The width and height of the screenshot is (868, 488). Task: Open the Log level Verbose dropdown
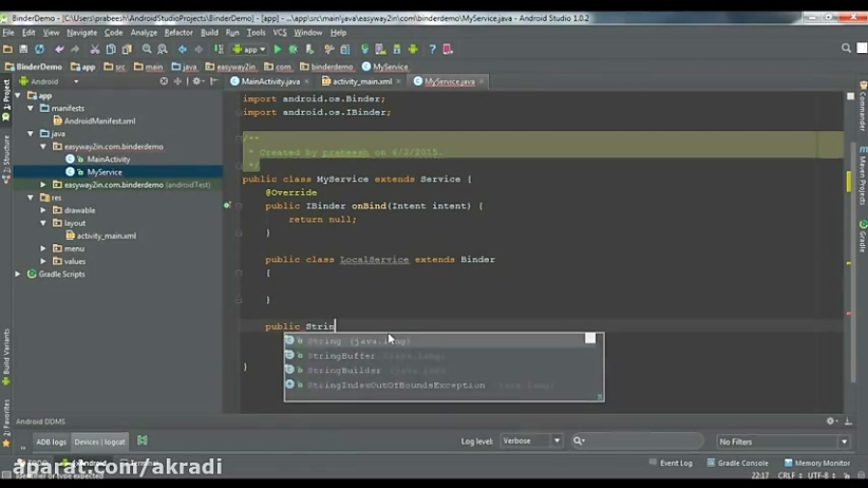click(531, 441)
